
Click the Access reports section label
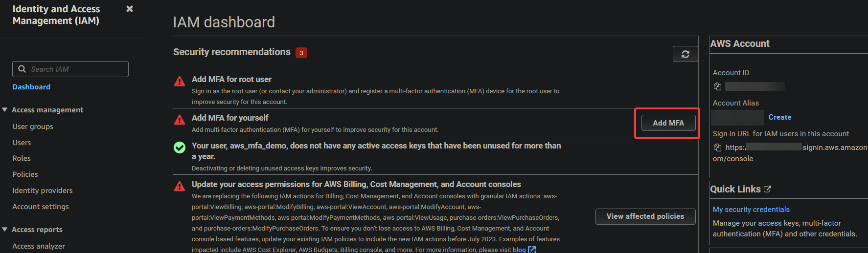pyautogui.click(x=37, y=230)
